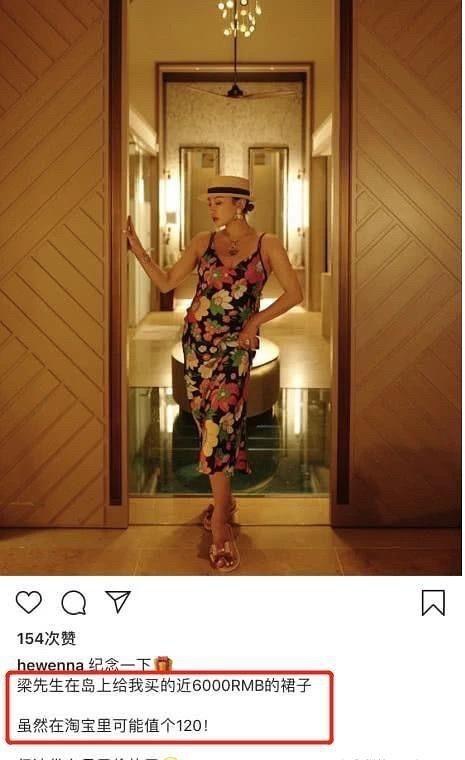Viewport: 465px width, 760px height.
Task: Share the post with the paper plane icon
Action: 118,602
